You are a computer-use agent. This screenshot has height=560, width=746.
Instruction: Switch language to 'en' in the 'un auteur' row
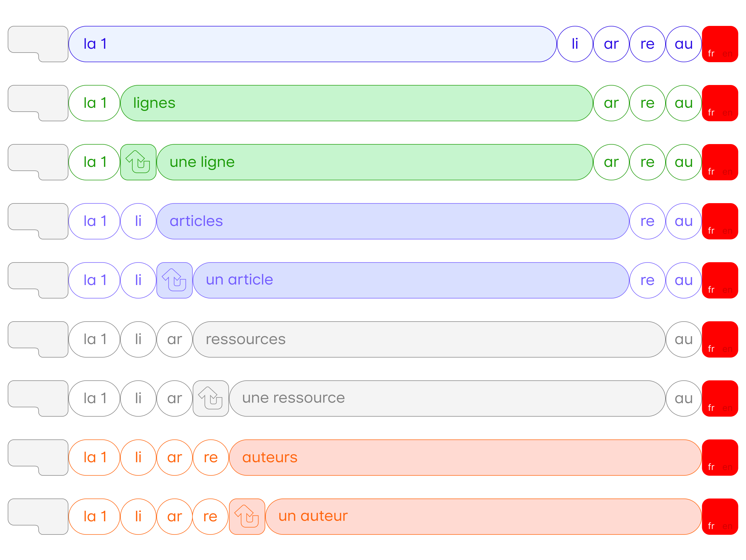click(x=727, y=526)
